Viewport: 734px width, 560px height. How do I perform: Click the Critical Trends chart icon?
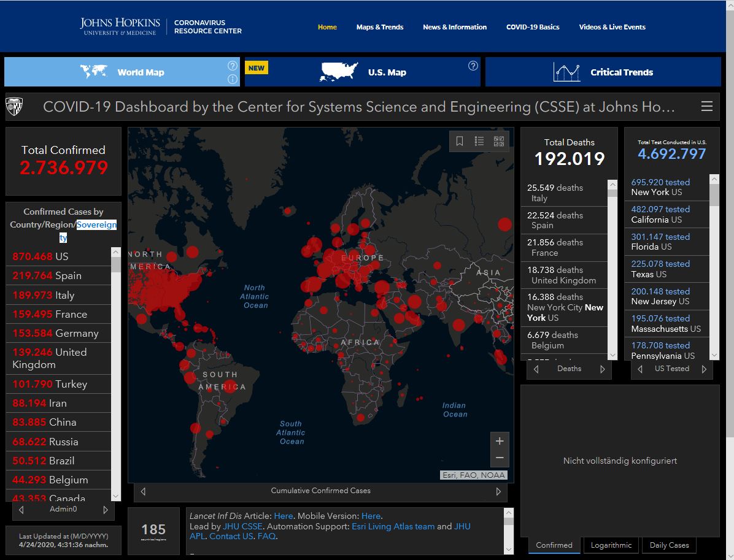pos(567,72)
